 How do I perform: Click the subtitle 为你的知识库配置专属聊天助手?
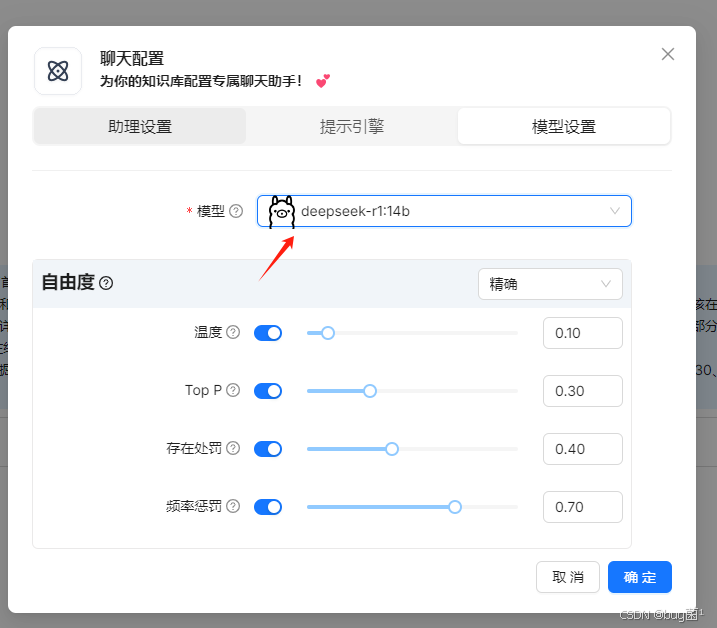pos(201,81)
